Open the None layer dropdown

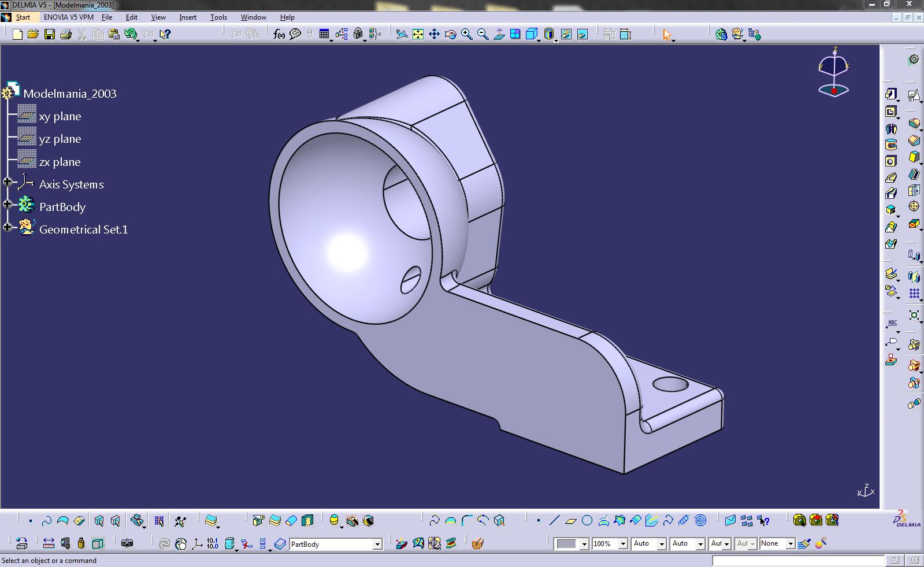coord(791,544)
